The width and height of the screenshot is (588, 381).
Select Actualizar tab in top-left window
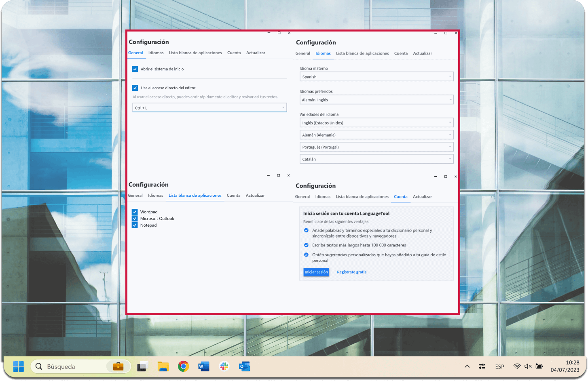256,53
